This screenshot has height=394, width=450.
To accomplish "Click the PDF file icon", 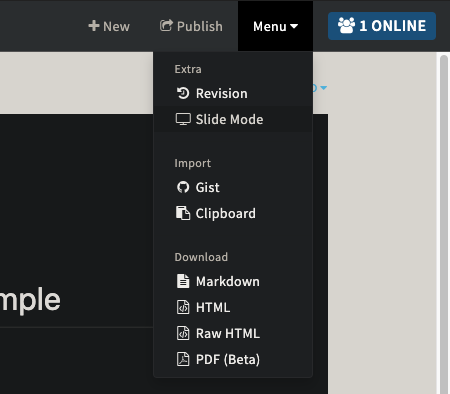I will (x=183, y=359).
